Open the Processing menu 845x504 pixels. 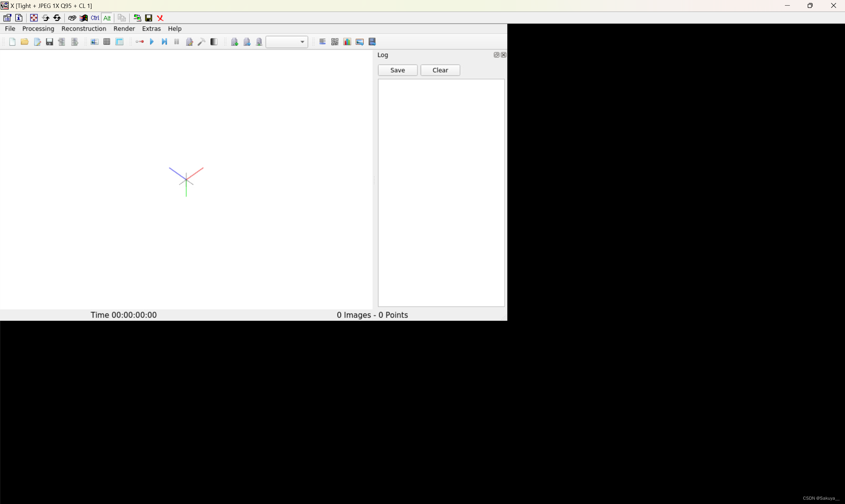38,28
